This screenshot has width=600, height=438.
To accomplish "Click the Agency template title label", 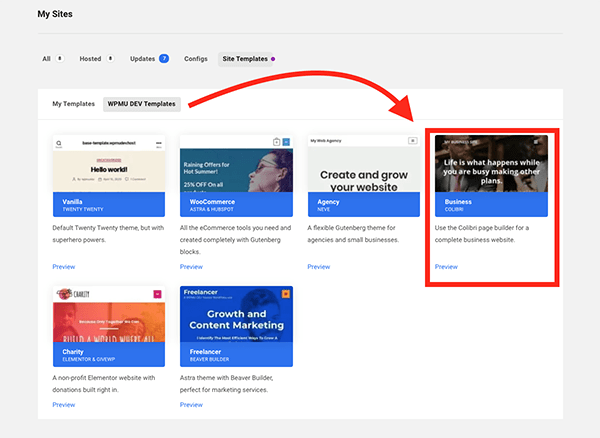I will pyautogui.click(x=328, y=202).
